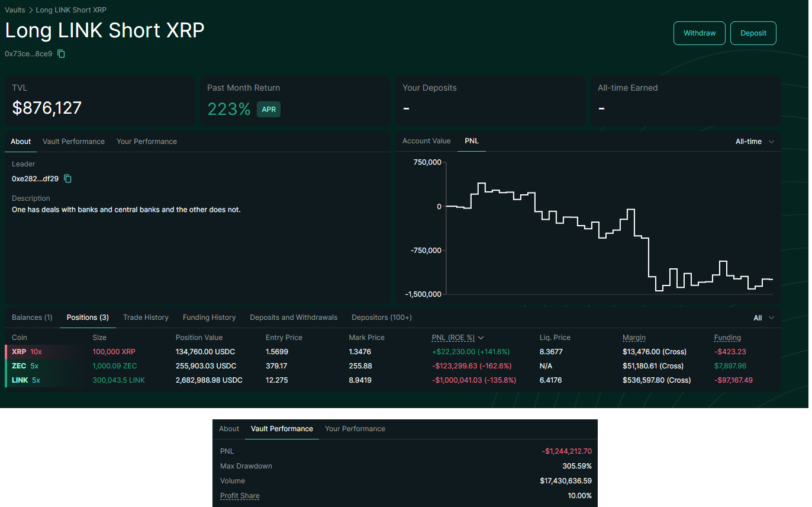
Task: Switch to the Balances (1) tab
Action: [x=32, y=317]
